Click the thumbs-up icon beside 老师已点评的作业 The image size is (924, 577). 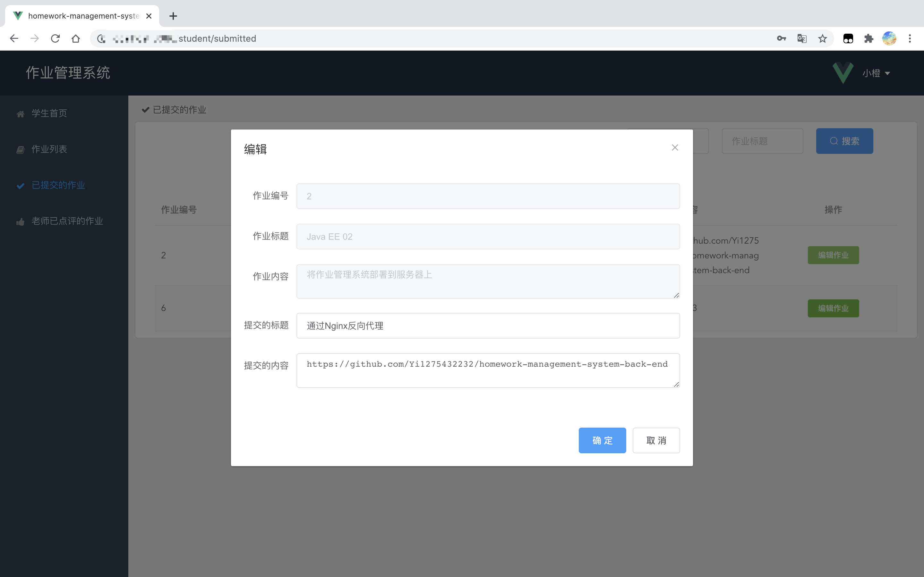tap(20, 221)
